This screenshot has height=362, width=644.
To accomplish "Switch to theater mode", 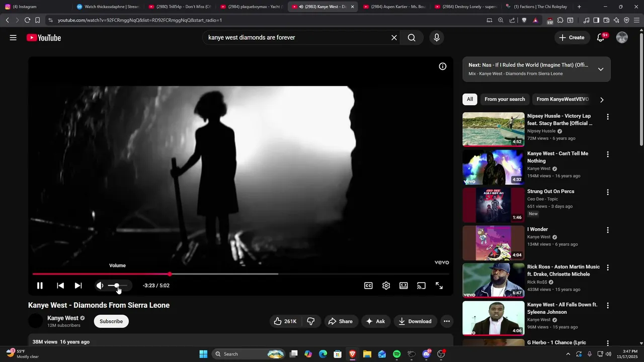I will click(404, 286).
